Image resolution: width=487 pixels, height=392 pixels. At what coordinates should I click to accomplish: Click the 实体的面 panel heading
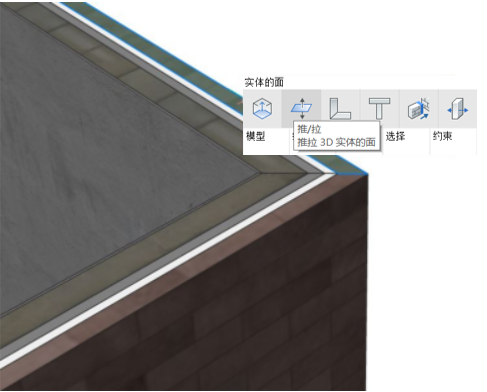264,82
